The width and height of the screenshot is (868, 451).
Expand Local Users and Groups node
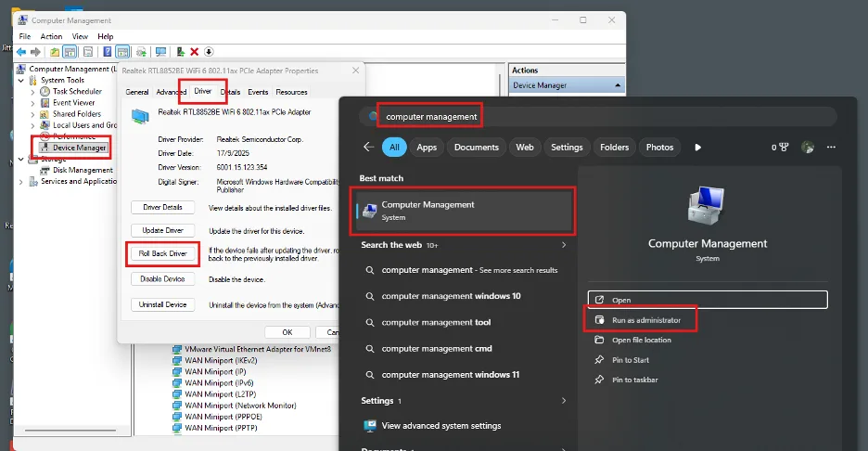click(32, 126)
